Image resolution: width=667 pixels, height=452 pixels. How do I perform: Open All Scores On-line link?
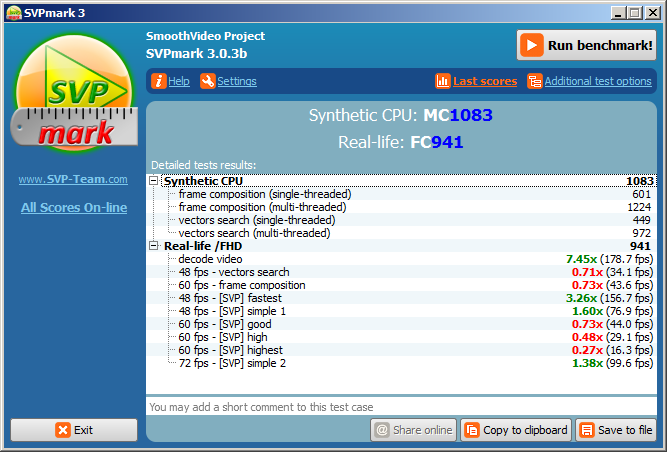pos(74,208)
